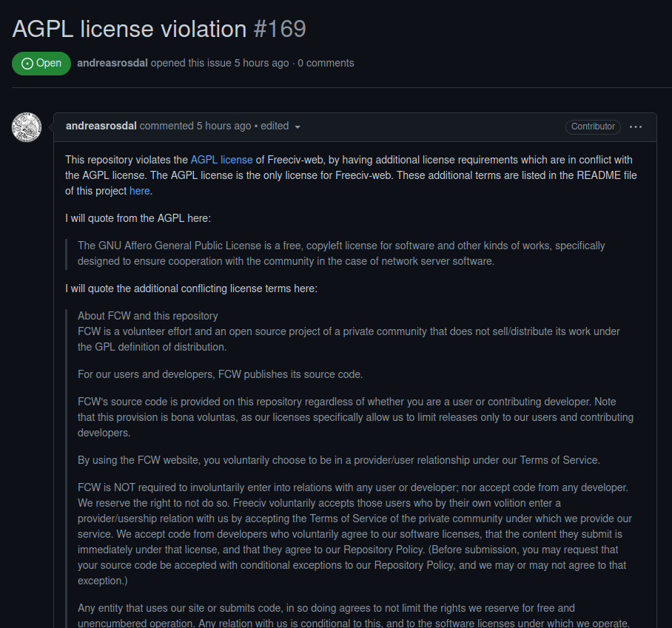672x628 pixels.
Task: Click the issue number #169
Action: pyautogui.click(x=279, y=29)
